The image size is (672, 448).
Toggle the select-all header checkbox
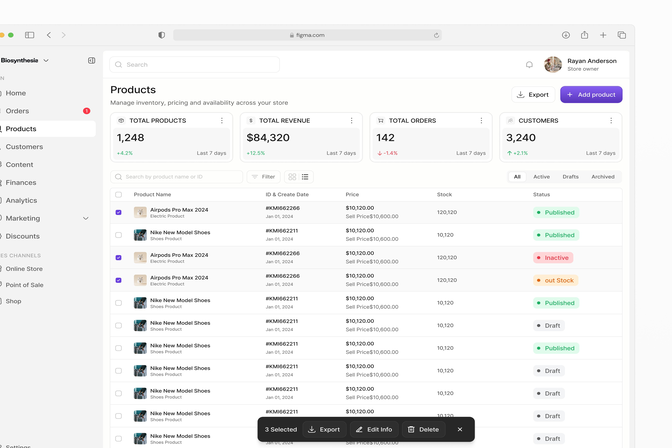click(x=119, y=195)
